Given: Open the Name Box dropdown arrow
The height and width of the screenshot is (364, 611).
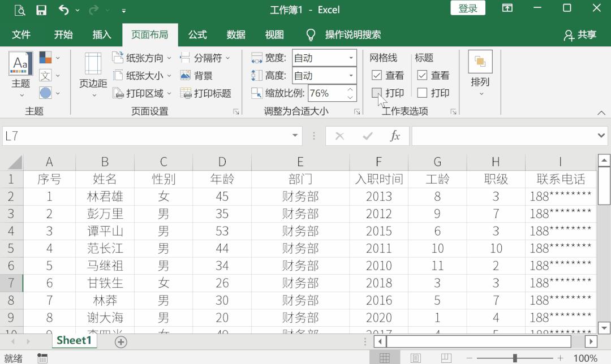Looking at the screenshot, I should pyautogui.click(x=295, y=136).
